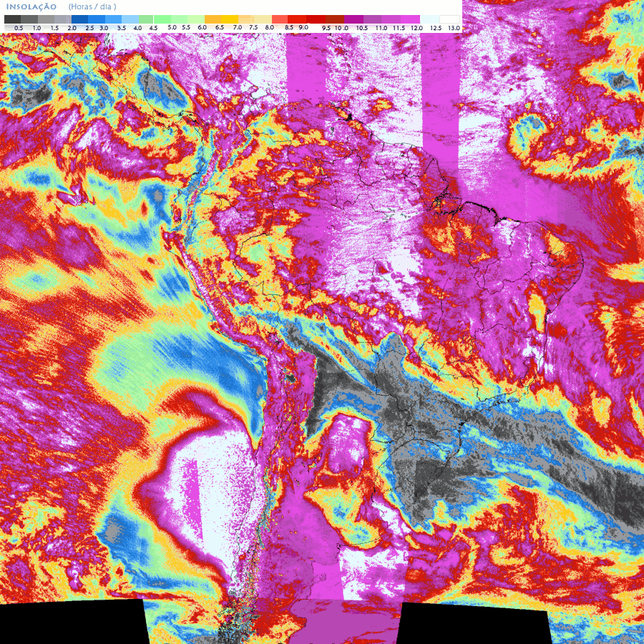Click the pale blue swatch above 12.5

(429, 19)
